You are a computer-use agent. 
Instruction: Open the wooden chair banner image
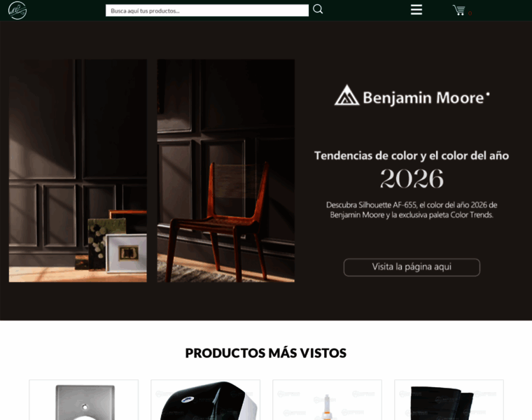point(225,171)
